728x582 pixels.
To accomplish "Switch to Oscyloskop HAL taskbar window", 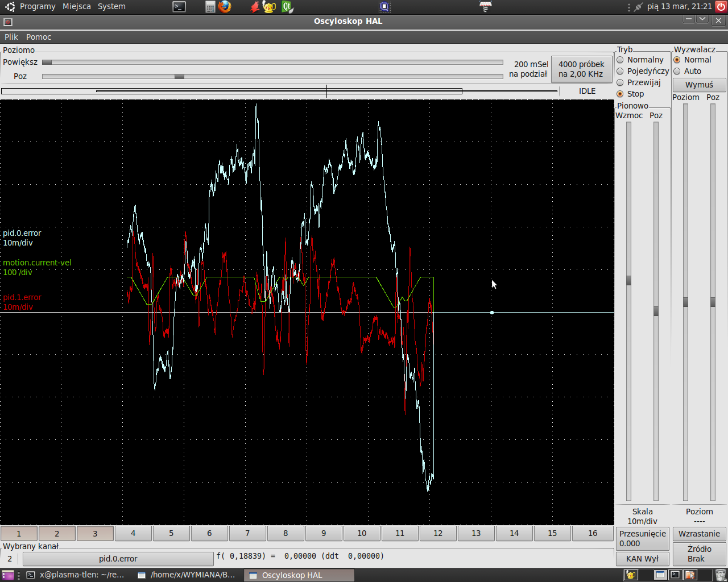I will point(299,575).
